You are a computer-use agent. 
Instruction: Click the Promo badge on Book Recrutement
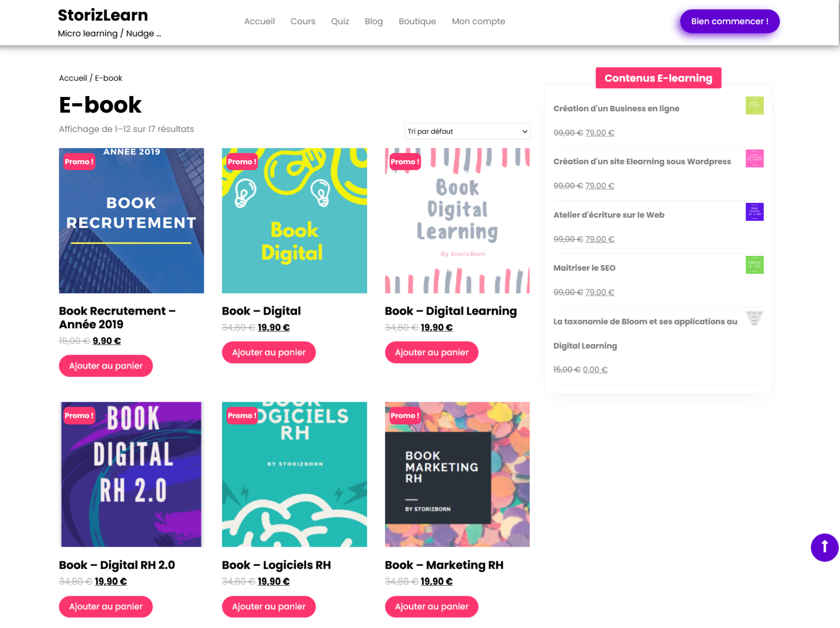(79, 162)
